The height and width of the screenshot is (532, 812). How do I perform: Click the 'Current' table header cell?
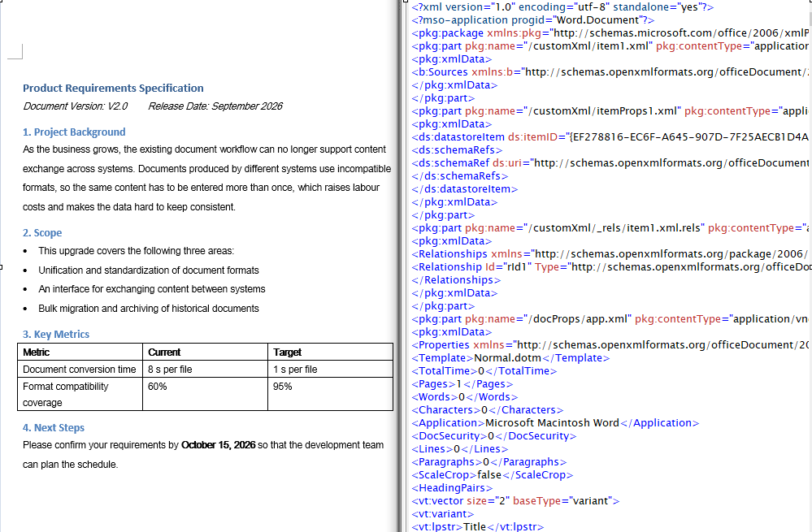pyautogui.click(x=205, y=352)
